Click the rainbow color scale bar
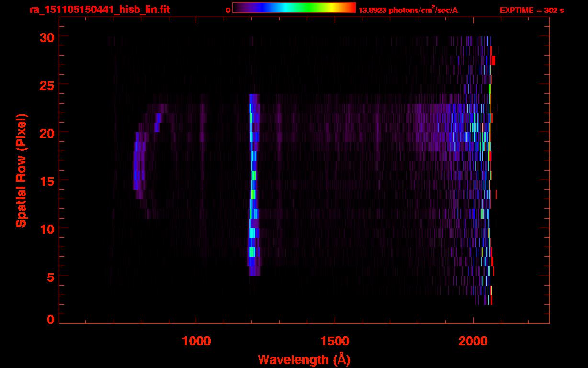Image resolution: width=588 pixels, height=368 pixels. pos(294,8)
